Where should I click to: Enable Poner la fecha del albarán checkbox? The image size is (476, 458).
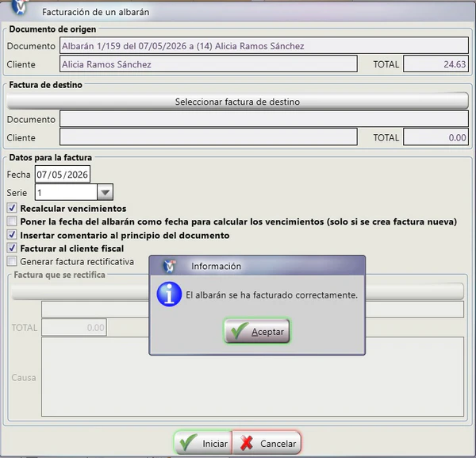[12, 221]
